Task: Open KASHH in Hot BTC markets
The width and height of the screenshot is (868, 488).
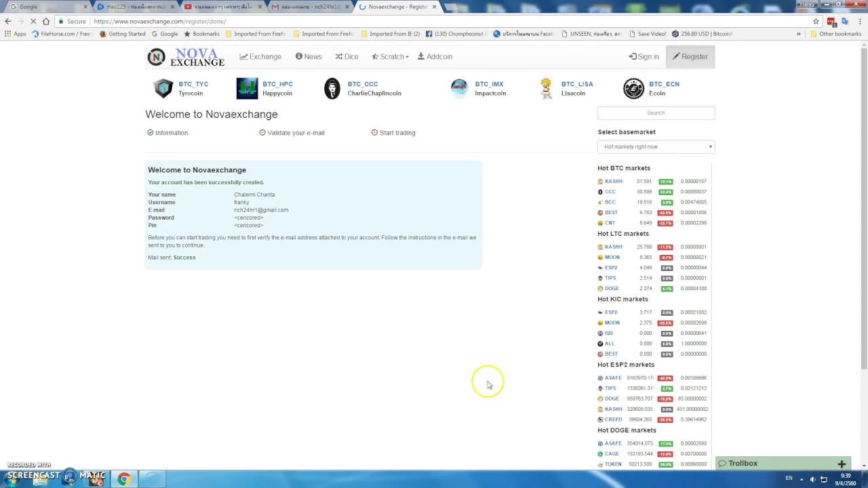Action: point(613,182)
